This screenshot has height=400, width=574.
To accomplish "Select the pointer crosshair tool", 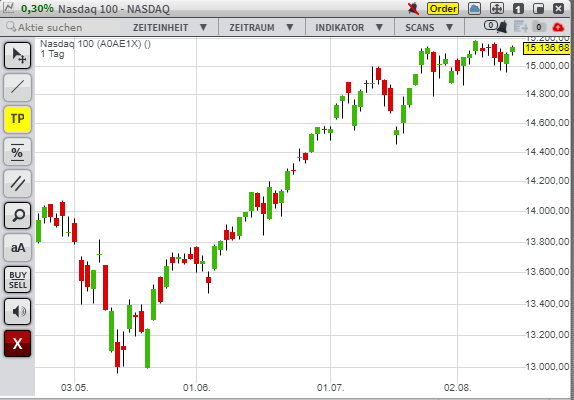I will (x=18, y=56).
